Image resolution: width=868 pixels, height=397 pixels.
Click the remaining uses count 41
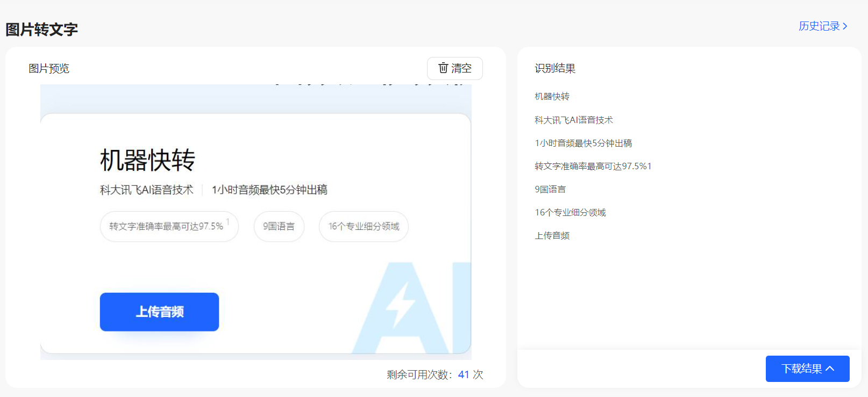point(464,374)
